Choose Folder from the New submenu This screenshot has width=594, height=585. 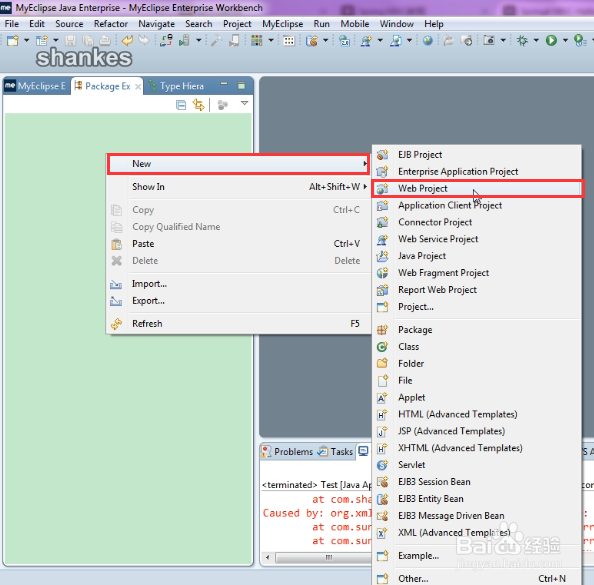(x=477, y=364)
